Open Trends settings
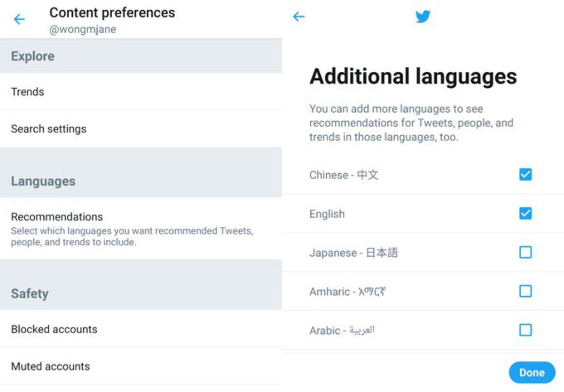Viewport: 564px width, 392px height. pyautogui.click(x=27, y=92)
